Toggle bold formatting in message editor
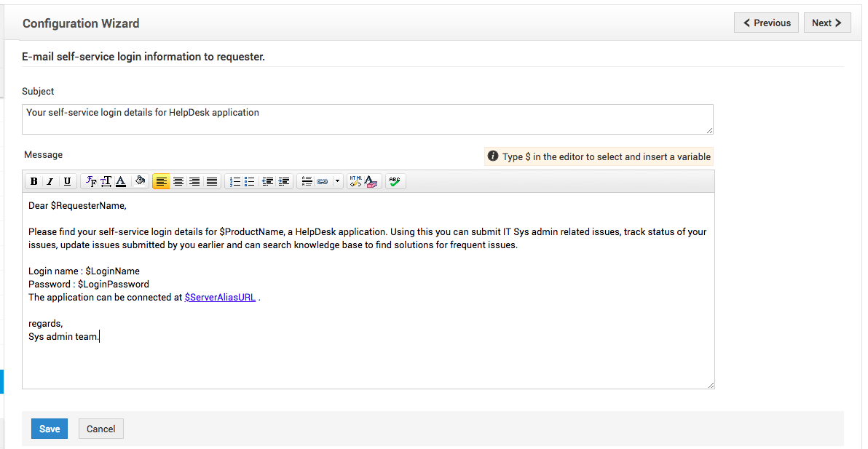This screenshot has height=449, width=868. pyautogui.click(x=34, y=182)
